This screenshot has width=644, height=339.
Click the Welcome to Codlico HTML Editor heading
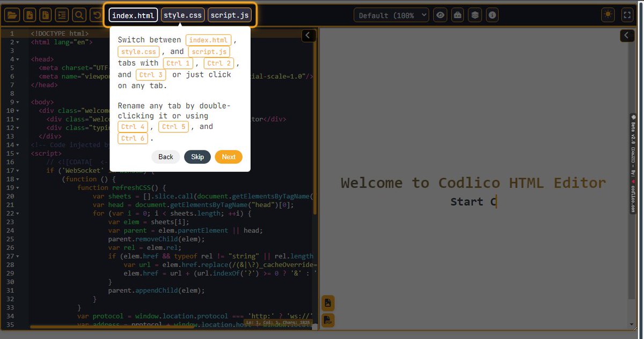point(473,183)
